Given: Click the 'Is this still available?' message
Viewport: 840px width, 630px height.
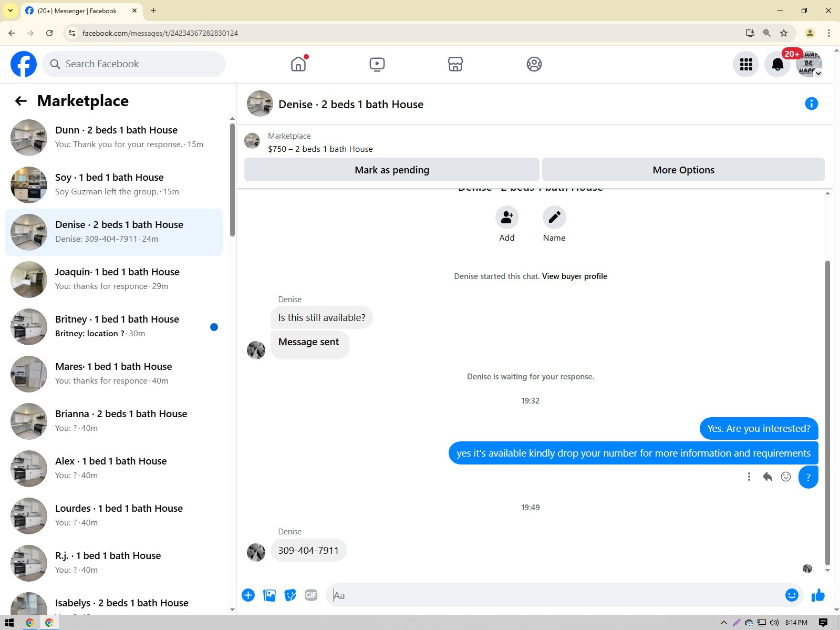Looking at the screenshot, I should [x=322, y=318].
